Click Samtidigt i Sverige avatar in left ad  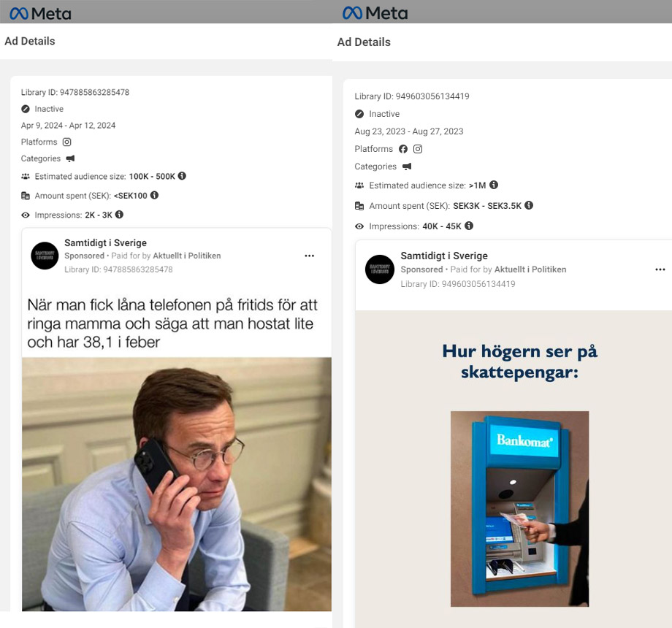(x=45, y=256)
